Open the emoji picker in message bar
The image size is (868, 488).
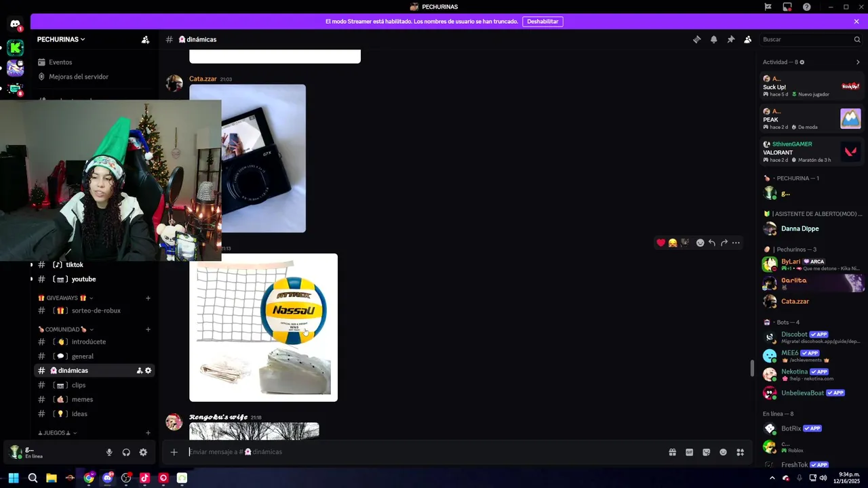[x=723, y=452]
